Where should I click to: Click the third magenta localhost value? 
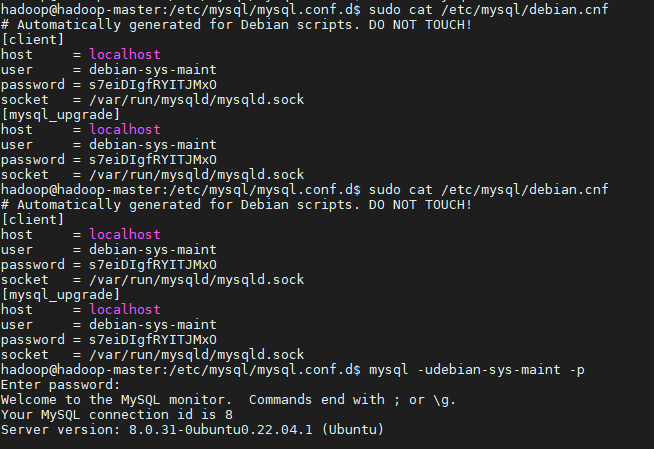pyautogui.click(x=125, y=235)
